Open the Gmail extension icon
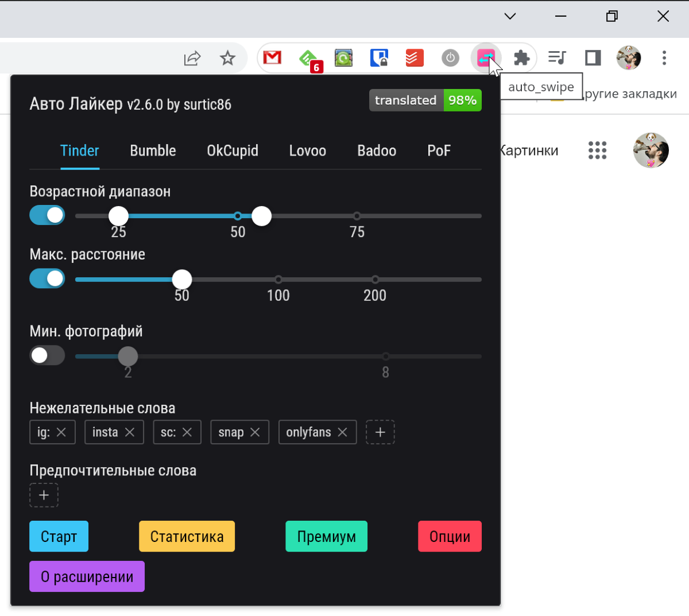The width and height of the screenshot is (689, 616). (272, 57)
